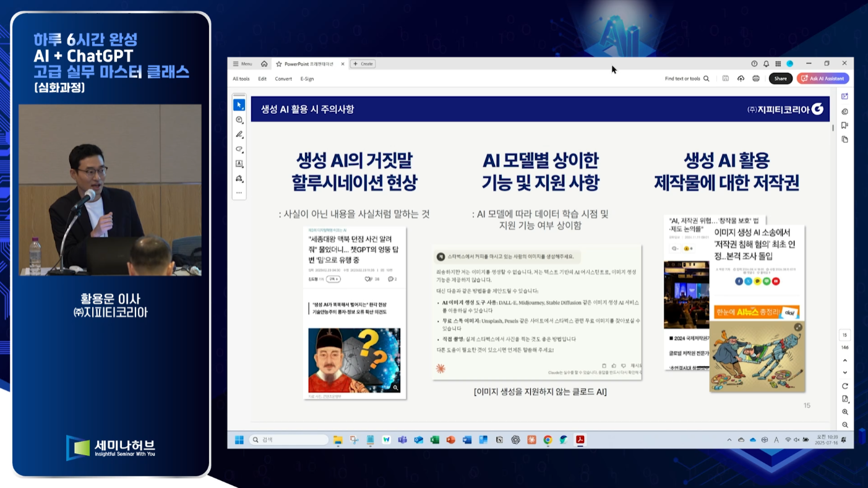Click the Share button
The height and width of the screenshot is (488, 868).
click(x=780, y=79)
